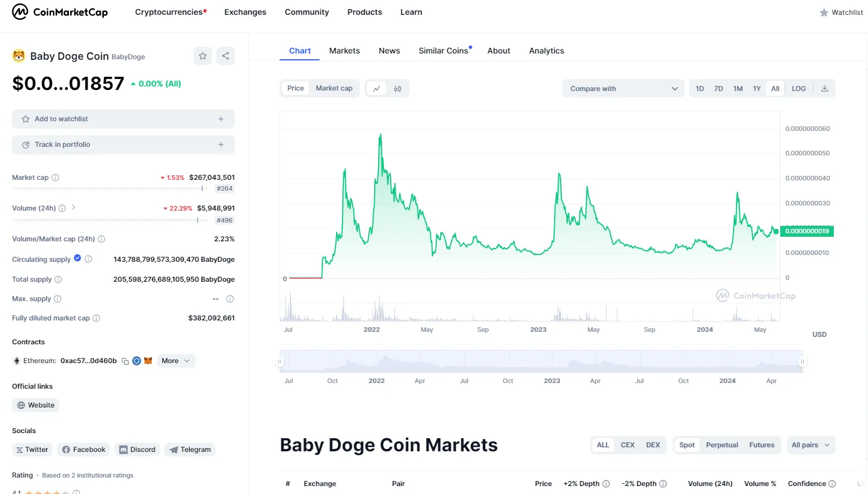Copy the Ethereum contract address
Image resolution: width=868 pixels, height=494 pixels.
[125, 360]
